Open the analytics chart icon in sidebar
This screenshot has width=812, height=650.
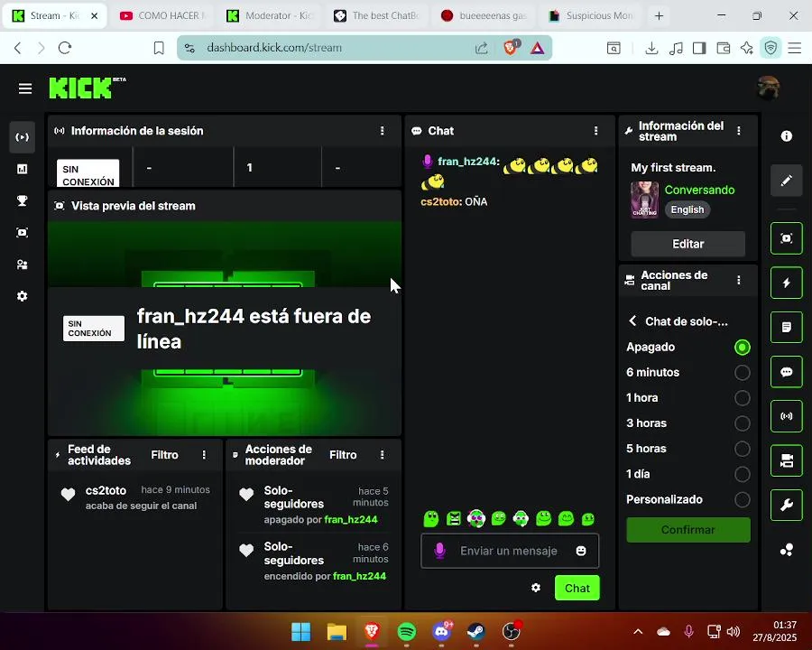[x=23, y=169]
